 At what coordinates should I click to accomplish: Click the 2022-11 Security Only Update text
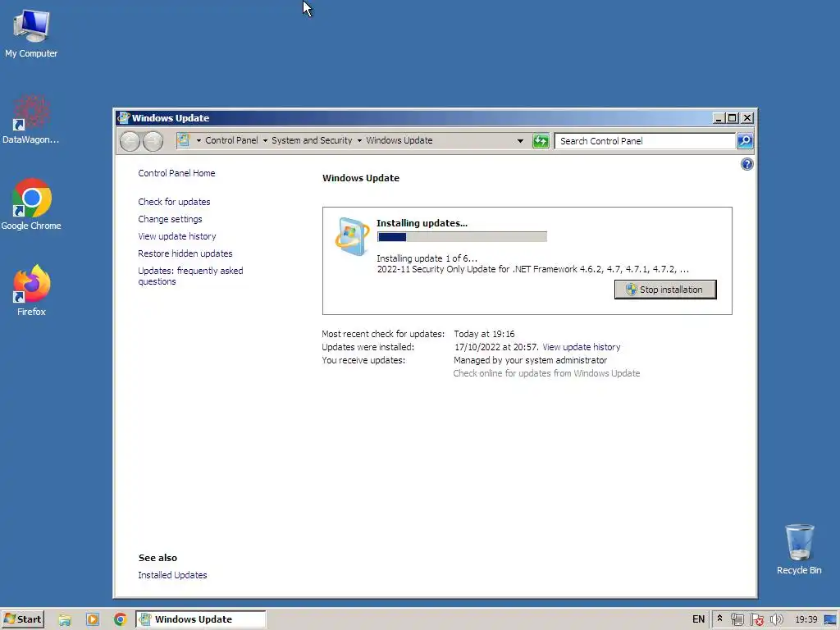coord(532,269)
